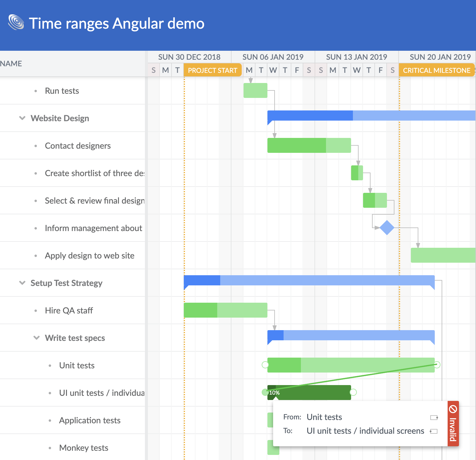Click the Apply design to web site bar
476x460 pixels.
pyautogui.click(x=443, y=255)
